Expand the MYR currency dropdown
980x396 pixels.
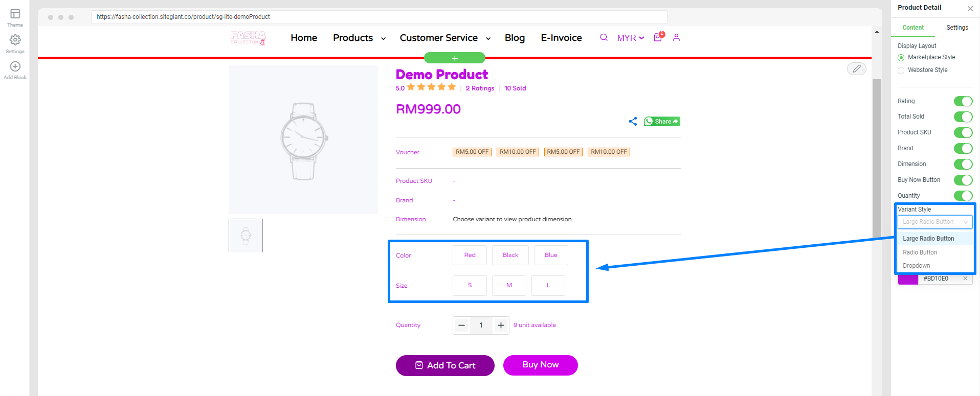(630, 38)
